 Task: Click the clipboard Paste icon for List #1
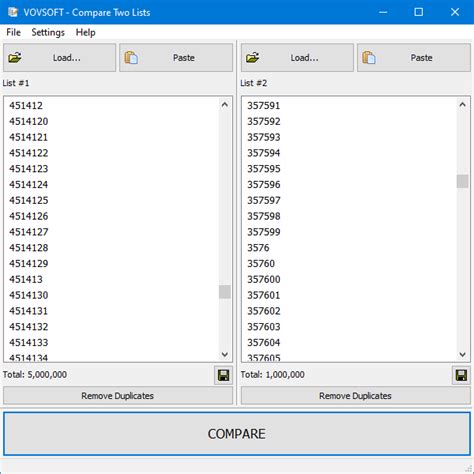(131, 58)
